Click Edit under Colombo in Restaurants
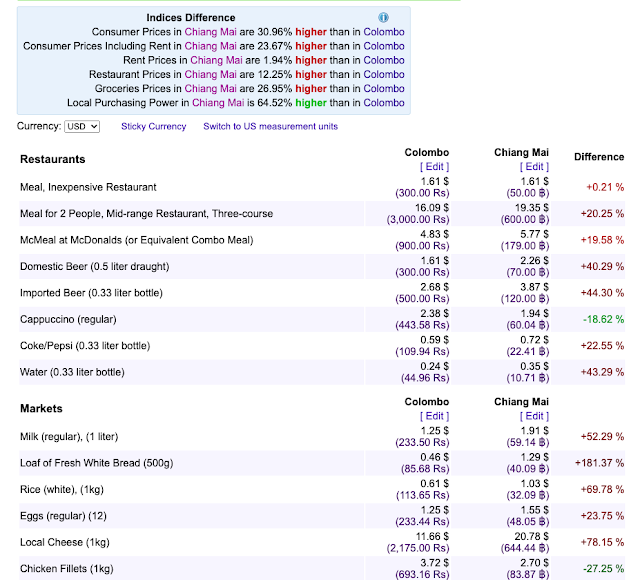This screenshot has height=580, width=640. [434, 167]
